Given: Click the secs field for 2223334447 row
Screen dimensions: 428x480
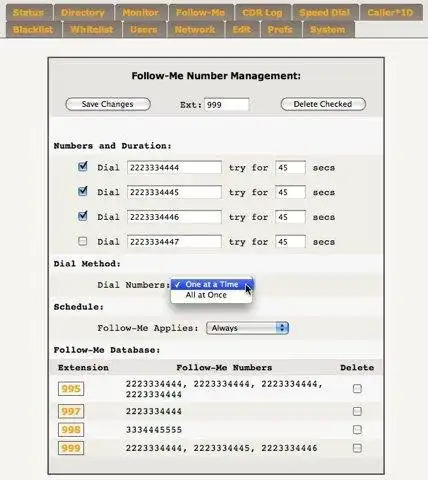Looking at the screenshot, I should (290, 242).
